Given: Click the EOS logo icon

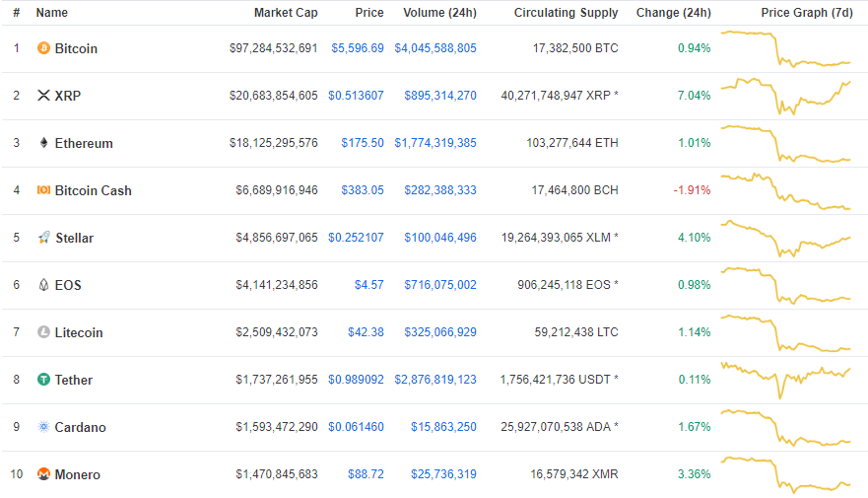Looking at the screenshot, I should pos(43,285).
